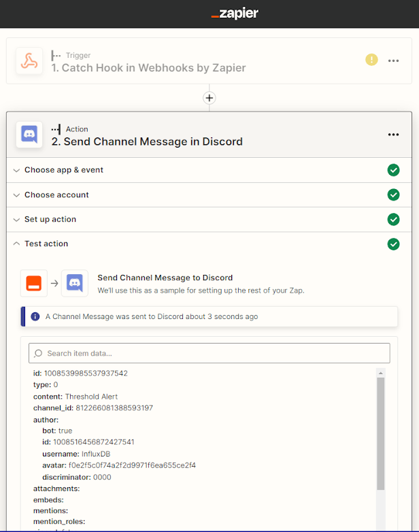419x532 pixels.
Task: Click the Zapier logo in header
Action: pyautogui.click(x=235, y=14)
